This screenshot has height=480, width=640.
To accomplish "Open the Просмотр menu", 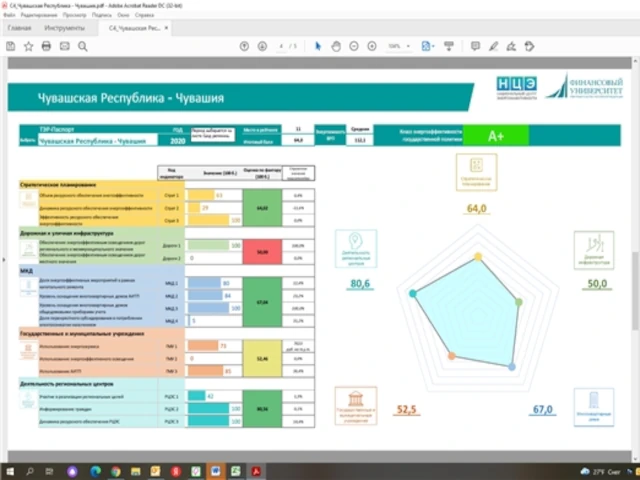I will [75, 15].
